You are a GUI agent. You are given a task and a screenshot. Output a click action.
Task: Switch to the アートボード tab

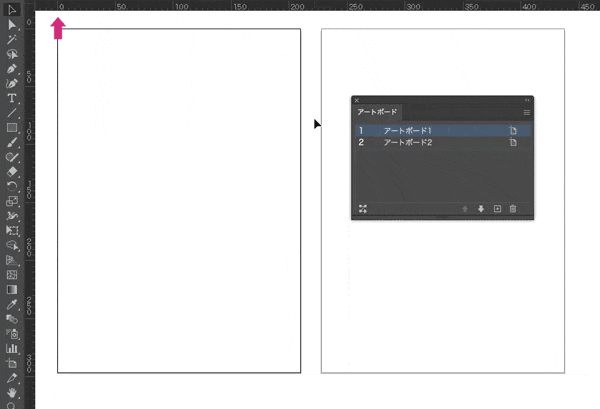click(x=378, y=112)
